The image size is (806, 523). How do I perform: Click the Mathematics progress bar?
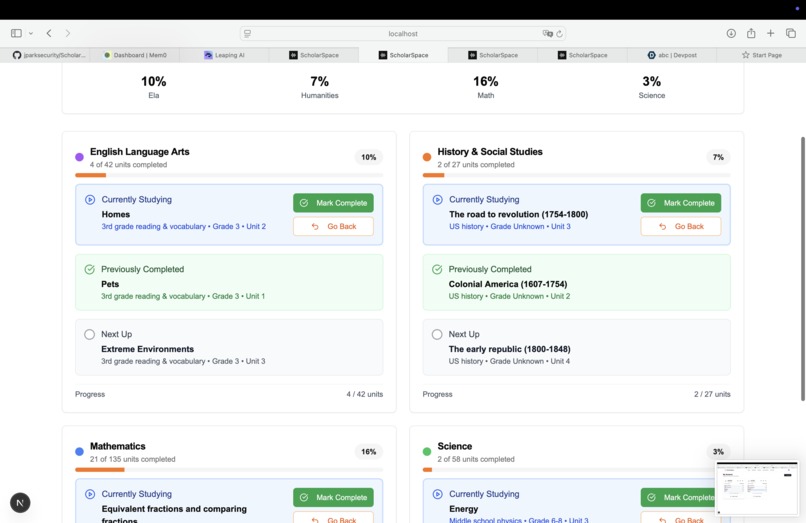[229, 470]
